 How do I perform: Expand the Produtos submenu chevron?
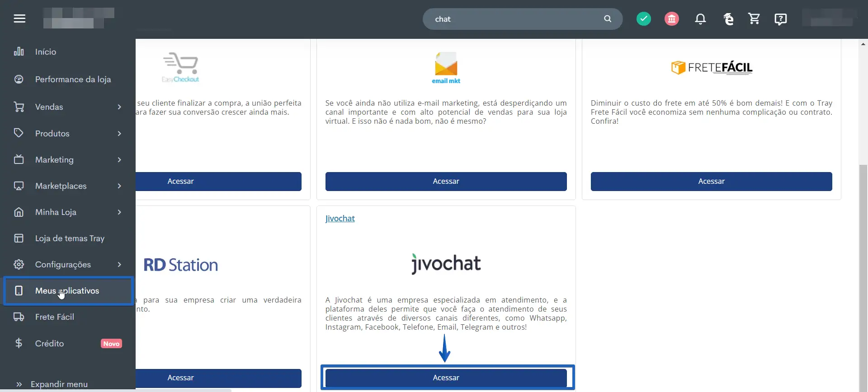click(119, 133)
